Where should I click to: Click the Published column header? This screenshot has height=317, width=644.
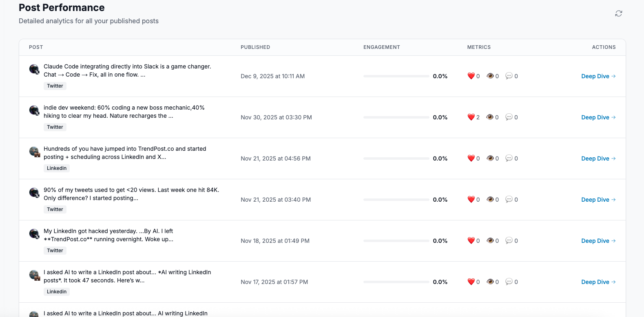[255, 47]
